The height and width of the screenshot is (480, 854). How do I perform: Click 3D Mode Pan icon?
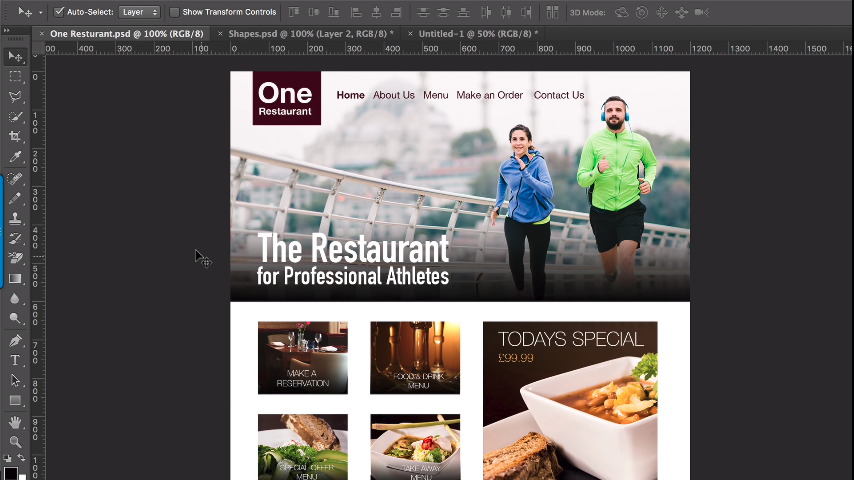point(662,12)
